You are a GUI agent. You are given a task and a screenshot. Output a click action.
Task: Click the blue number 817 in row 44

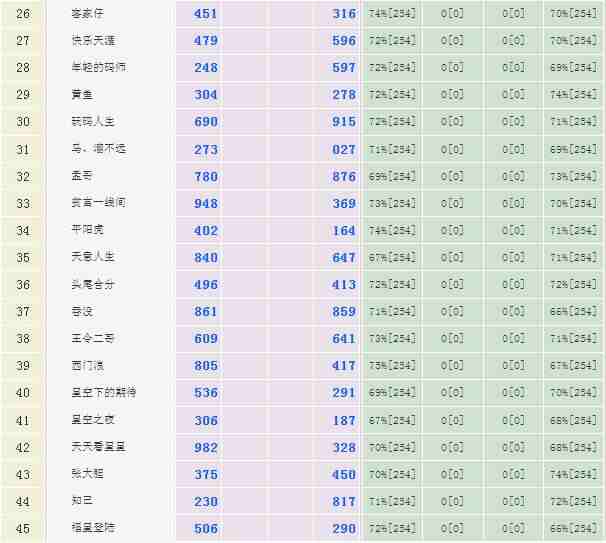point(344,502)
